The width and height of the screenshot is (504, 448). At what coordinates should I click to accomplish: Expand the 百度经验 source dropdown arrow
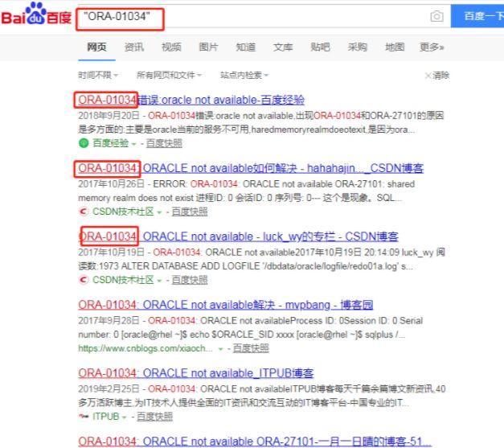click(133, 144)
